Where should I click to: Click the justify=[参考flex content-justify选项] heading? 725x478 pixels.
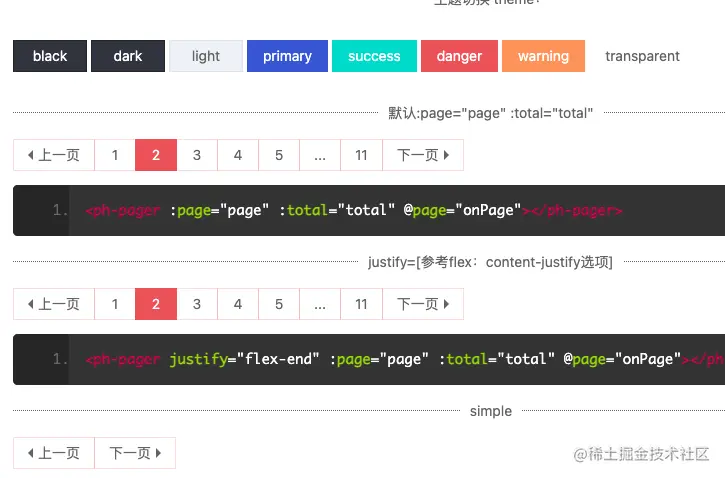pos(491,262)
